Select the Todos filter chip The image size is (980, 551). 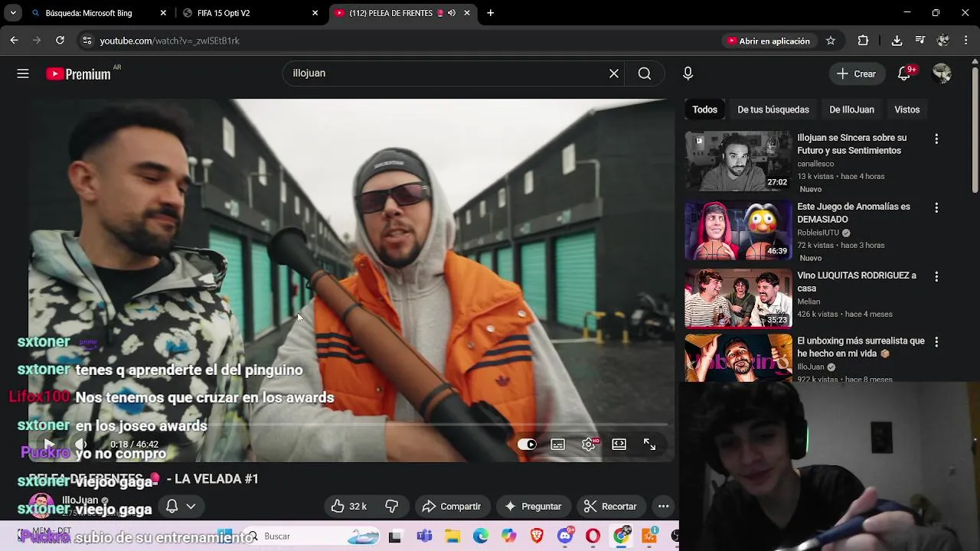click(705, 109)
